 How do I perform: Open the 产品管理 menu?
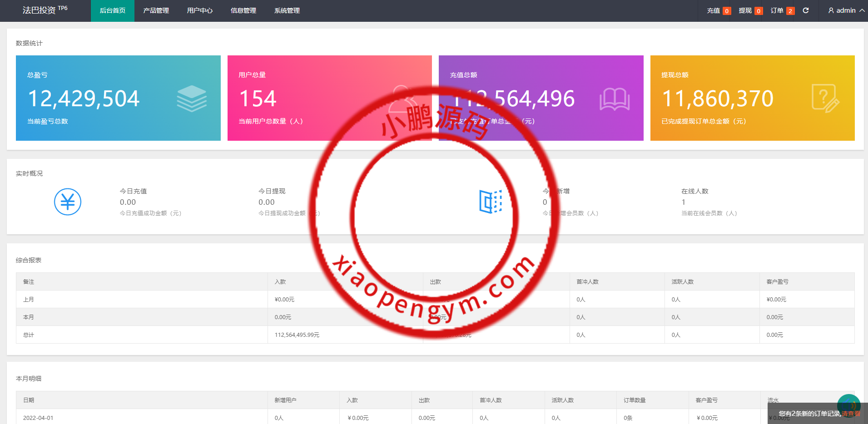click(156, 10)
